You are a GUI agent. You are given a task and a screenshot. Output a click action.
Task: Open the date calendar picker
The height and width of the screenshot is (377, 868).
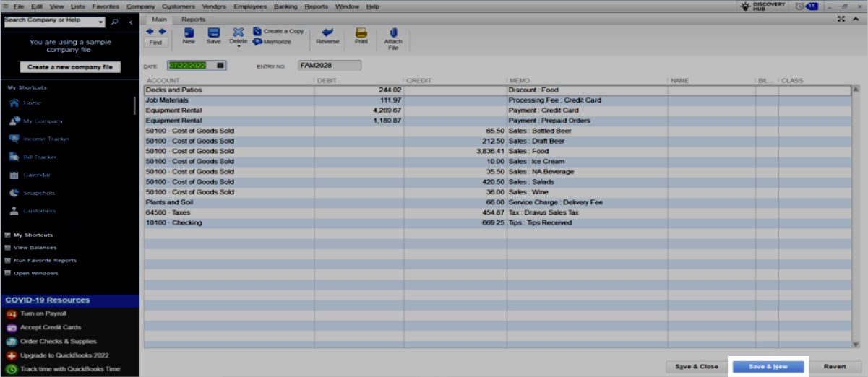pos(220,66)
